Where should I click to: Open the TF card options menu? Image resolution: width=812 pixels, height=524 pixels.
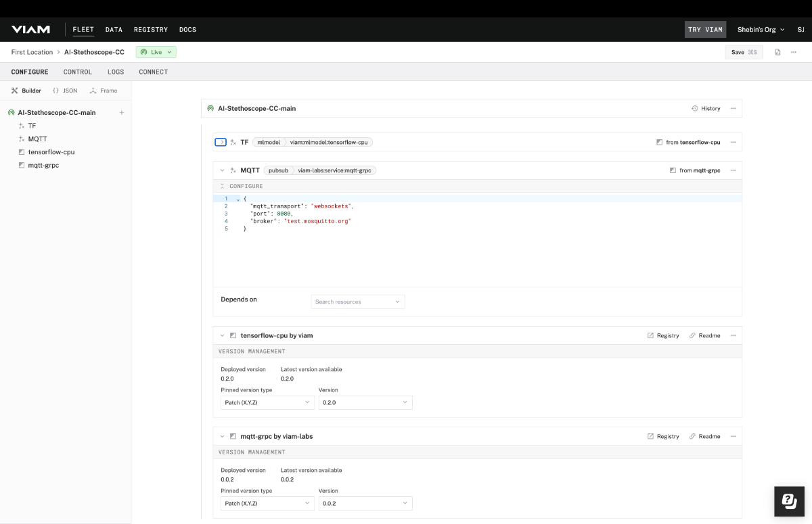(x=733, y=143)
